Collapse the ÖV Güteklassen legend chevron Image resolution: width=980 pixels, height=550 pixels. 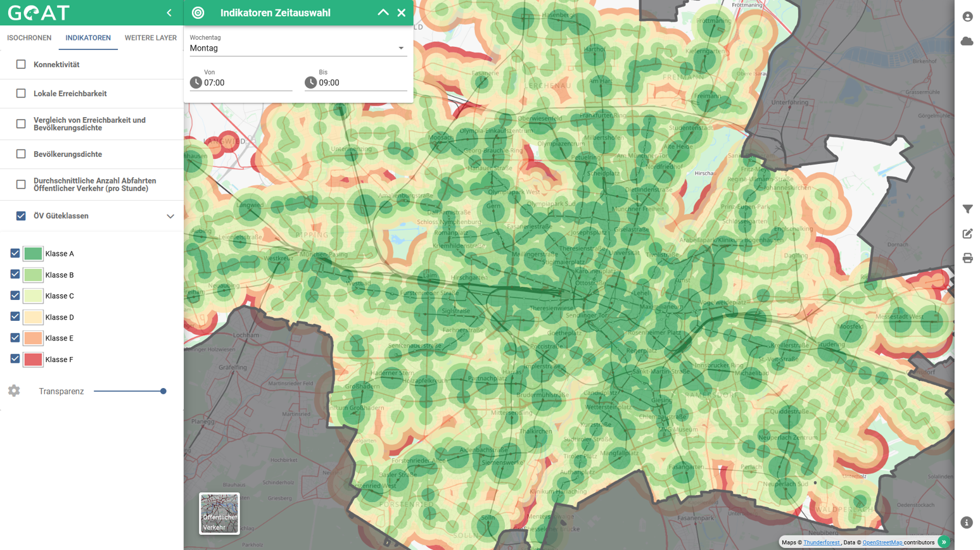pos(170,216)
